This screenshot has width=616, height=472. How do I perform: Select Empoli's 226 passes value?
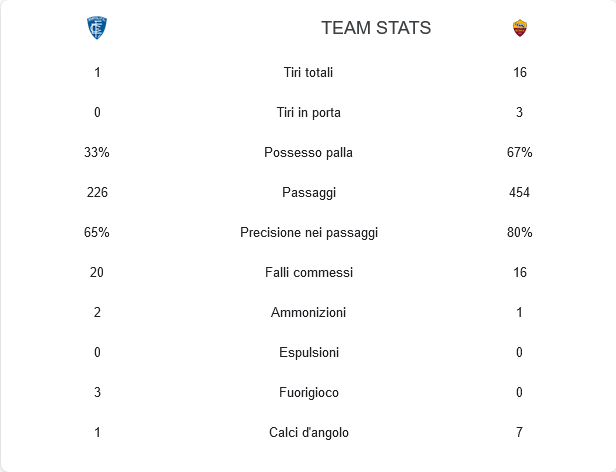pos(97,193)
